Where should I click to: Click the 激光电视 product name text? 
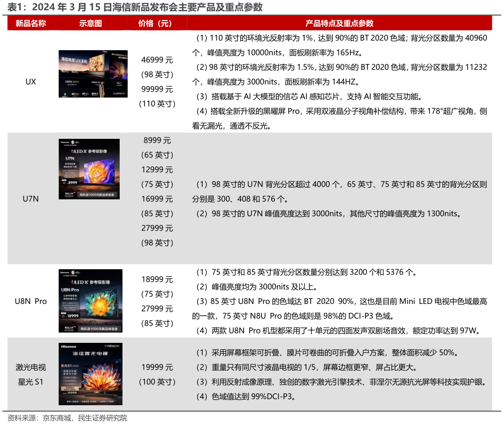point(31,367)
